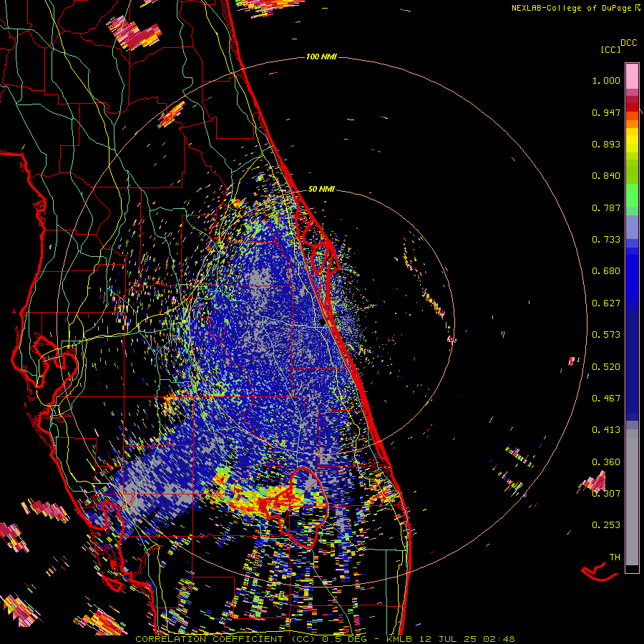Image resolution: width=644 pixels, height=644 pixels.
Task: Click the 0.787 value on the color scale
Action: 606,208
